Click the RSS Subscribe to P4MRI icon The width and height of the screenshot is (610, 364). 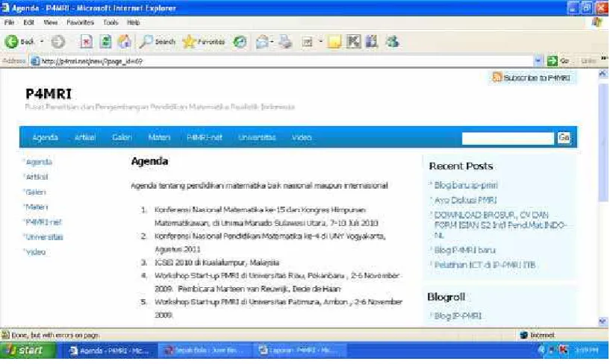pyautogui.click(x=497, y=77)
